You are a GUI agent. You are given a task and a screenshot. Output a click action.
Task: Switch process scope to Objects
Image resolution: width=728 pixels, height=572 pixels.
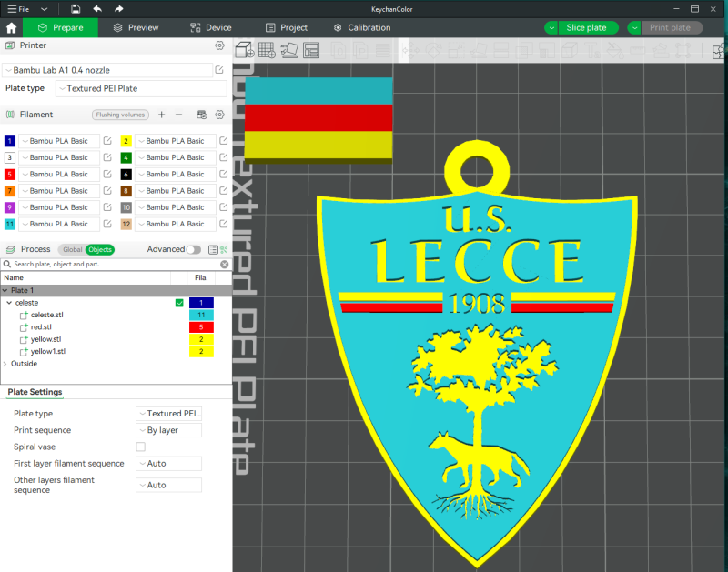click(x=100, y=249)
